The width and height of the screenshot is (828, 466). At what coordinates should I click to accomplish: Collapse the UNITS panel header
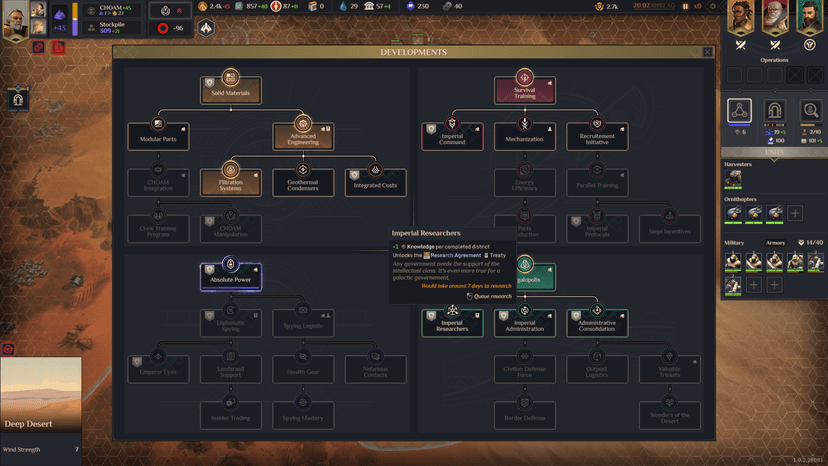[x=775, y=152]
